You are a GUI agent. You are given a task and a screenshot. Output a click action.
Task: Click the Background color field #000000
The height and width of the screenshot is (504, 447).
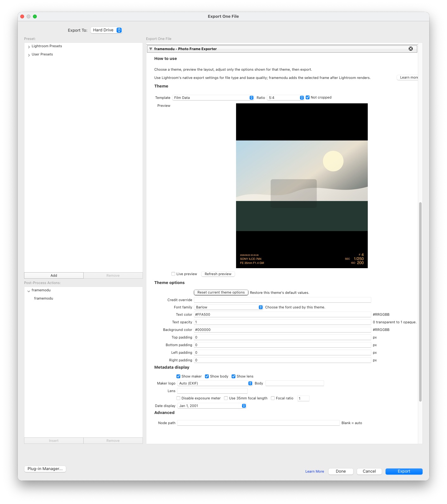pyautogui.click(x=282, y=330)
